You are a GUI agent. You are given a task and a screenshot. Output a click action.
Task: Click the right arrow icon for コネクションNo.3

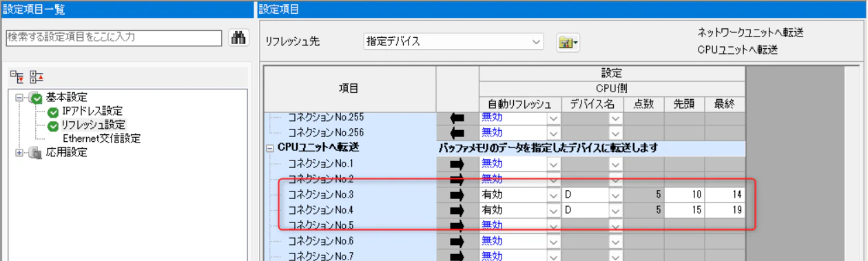point(457,195)
